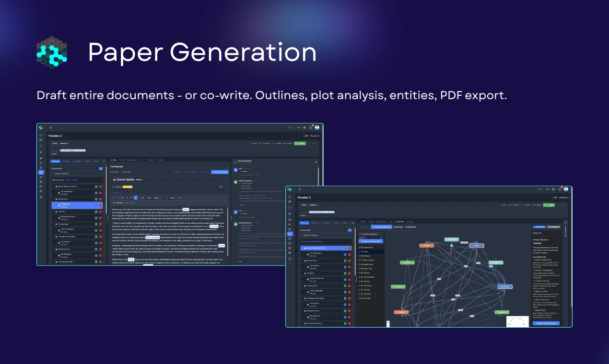This screenshot has width=609, height=364.
Task: Untick the Derek checkbox in the character list
Action: (x=360, y=252)
